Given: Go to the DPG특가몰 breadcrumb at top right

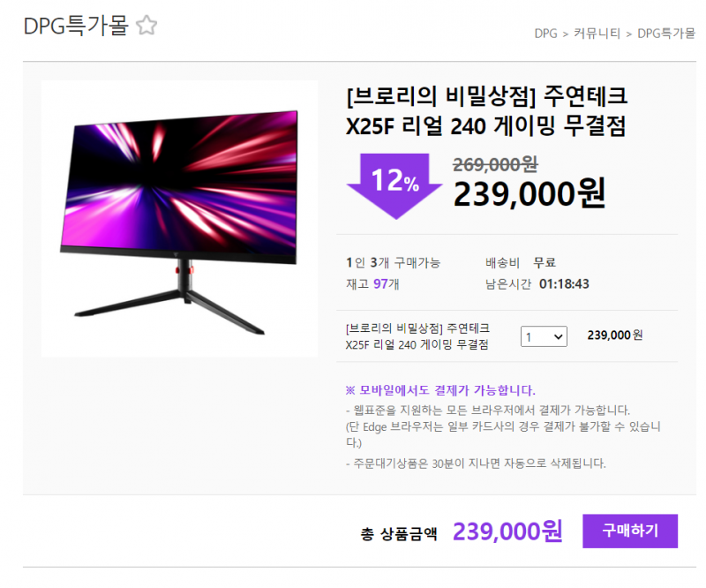Looking at the screenshot, I should click(666, 34).
